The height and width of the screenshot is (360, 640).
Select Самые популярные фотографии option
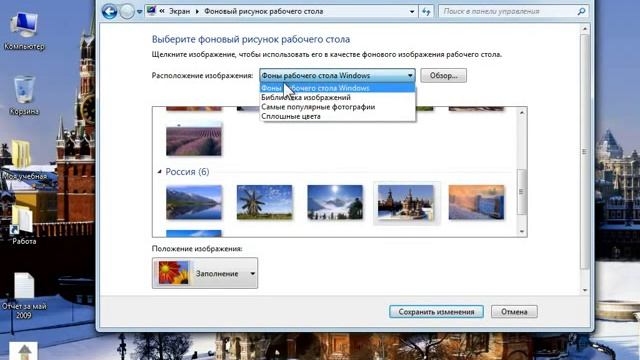pyautogui.click(x=338, y=107)
